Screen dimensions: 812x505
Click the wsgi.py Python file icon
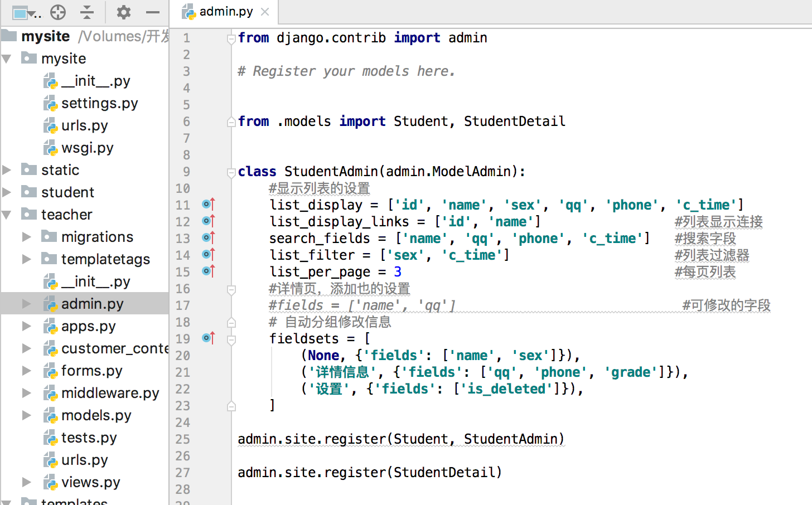[50, 148]
